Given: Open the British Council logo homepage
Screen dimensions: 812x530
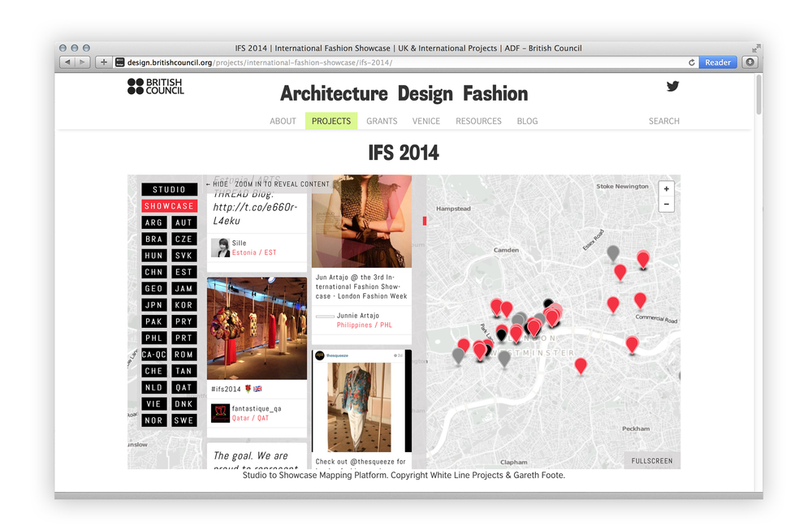Looking at the screenshot, I should click(154, 86).
